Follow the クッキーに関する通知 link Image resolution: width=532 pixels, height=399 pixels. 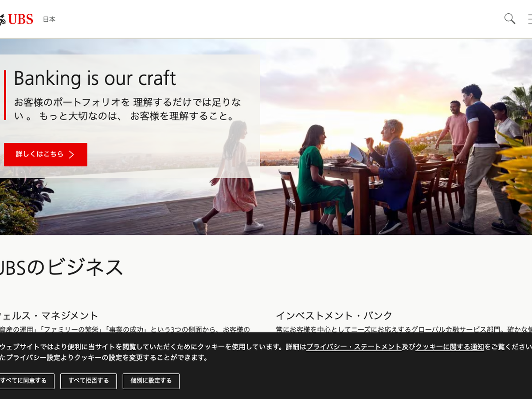coord(450,347)
